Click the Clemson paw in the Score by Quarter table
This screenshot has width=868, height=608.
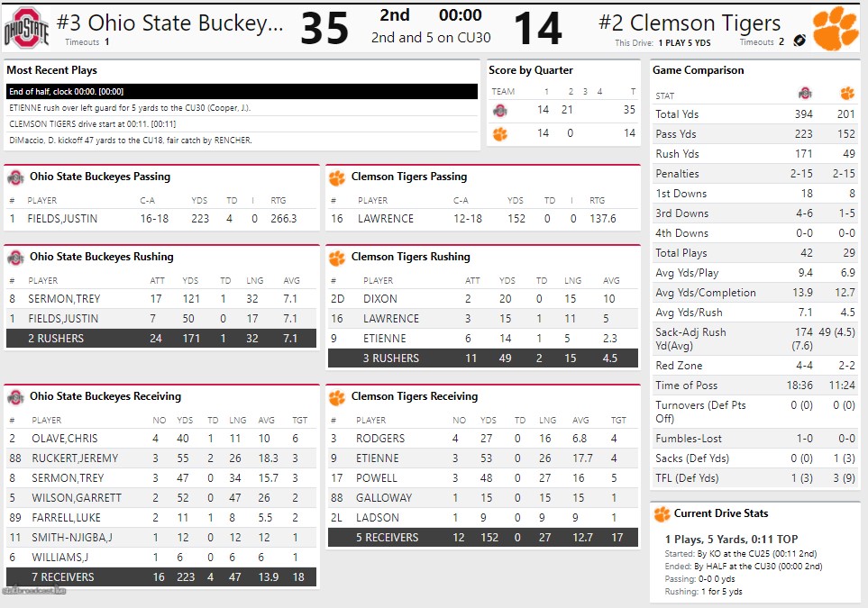[x=499, y=133]
